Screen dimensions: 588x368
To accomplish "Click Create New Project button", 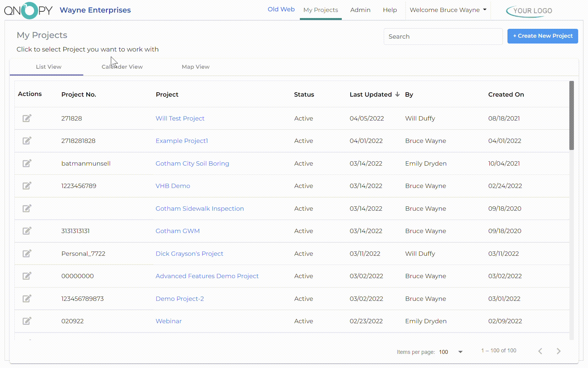I will click(543, 36).
